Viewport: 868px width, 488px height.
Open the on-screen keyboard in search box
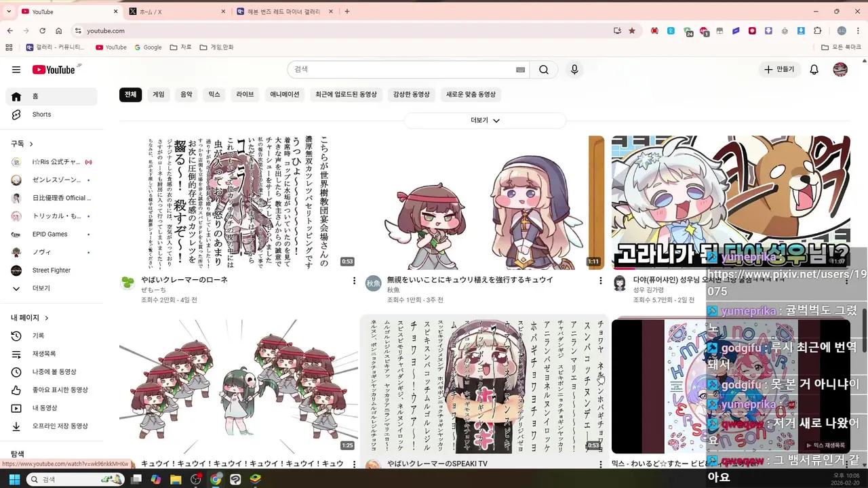pyautogui.click(x=521, y=70)
